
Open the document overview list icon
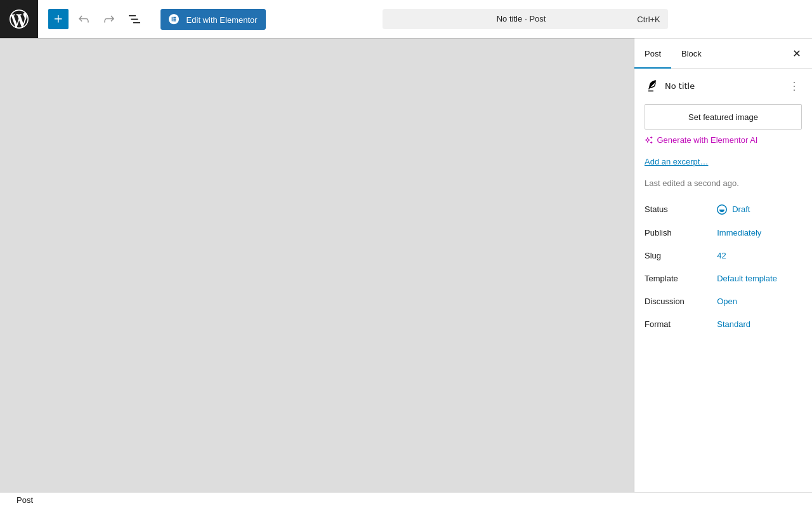click(134, 19)
